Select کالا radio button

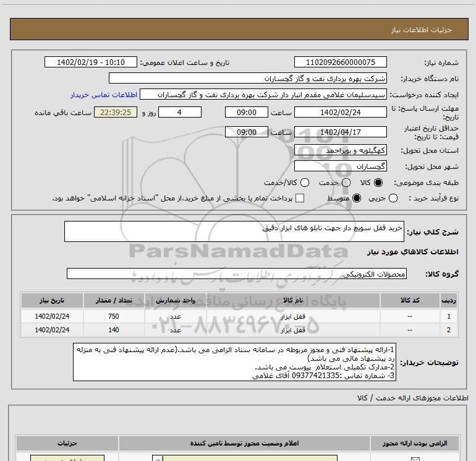378,183
